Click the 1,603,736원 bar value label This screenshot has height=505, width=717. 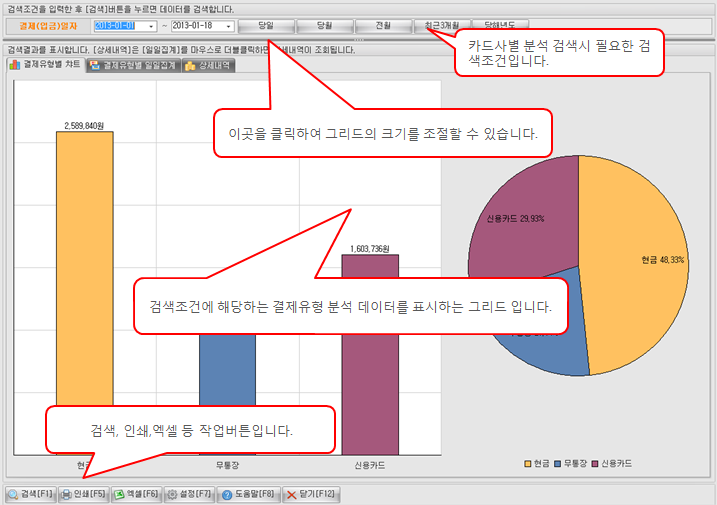tap(369, 249)
